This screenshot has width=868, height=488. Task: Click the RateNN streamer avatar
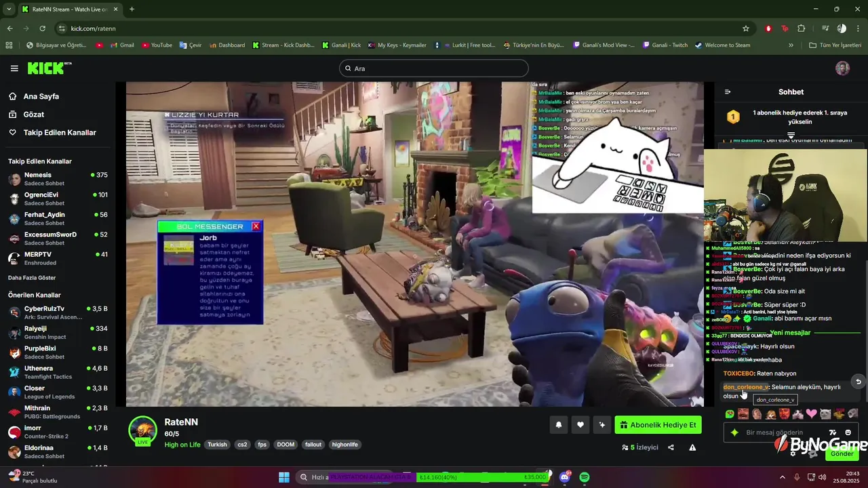pos(142,430)
